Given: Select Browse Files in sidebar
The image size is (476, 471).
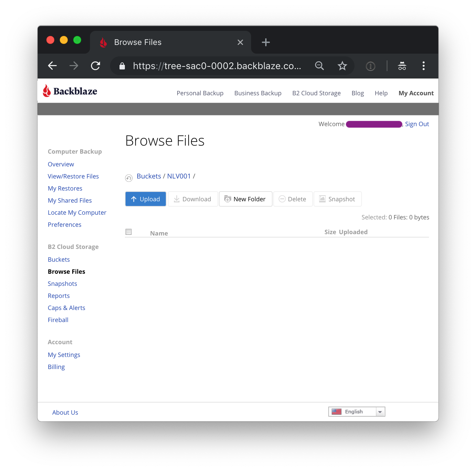Looking at the screenshot, I should 66,272.
